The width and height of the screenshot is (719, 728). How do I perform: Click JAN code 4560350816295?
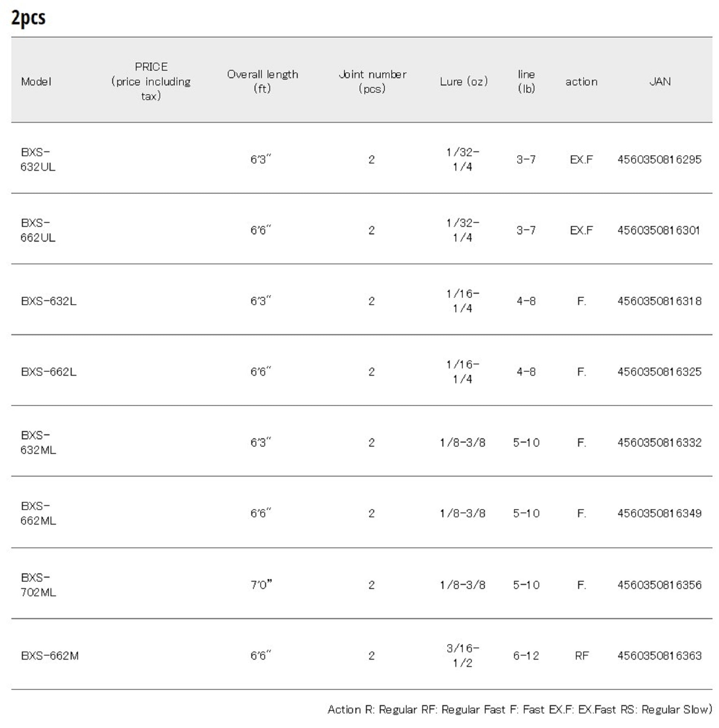[659, 159]
